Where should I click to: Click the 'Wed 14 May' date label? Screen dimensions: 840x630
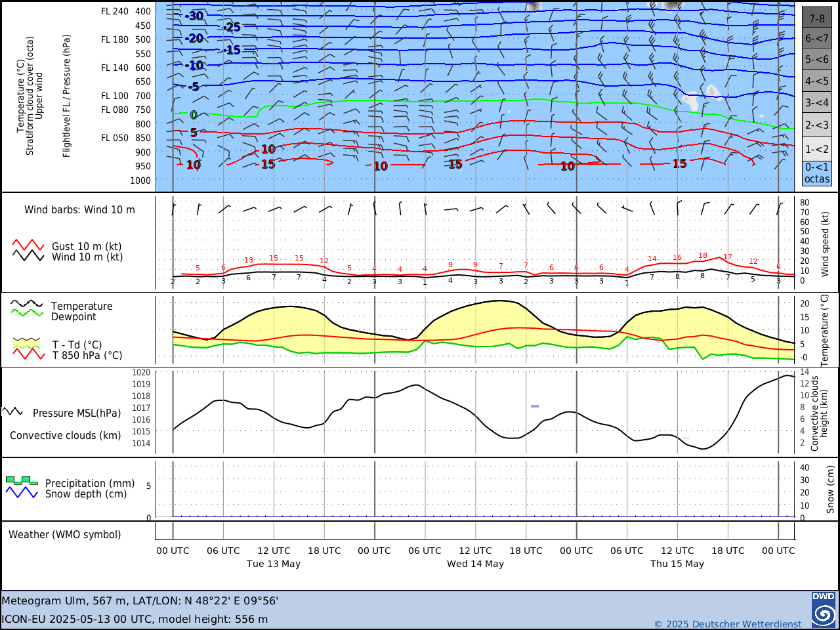(476, 564)
